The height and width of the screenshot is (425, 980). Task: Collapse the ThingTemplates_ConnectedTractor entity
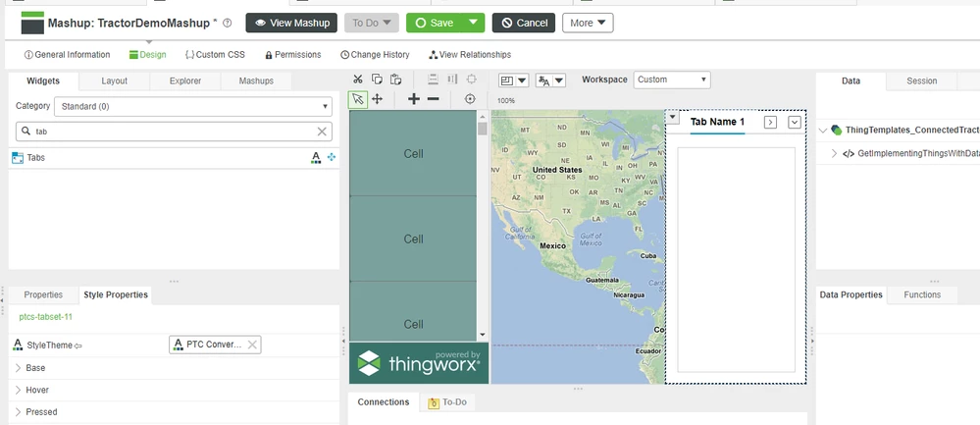(x=822, y=131)
